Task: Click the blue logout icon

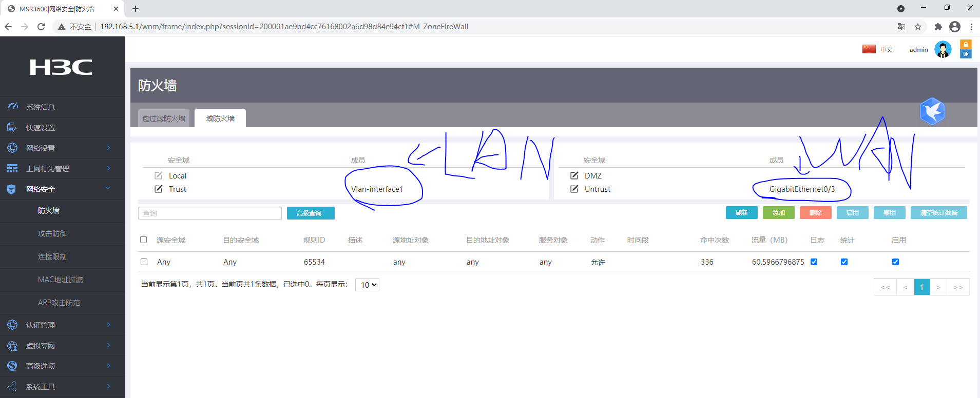Action: (966, 54)
